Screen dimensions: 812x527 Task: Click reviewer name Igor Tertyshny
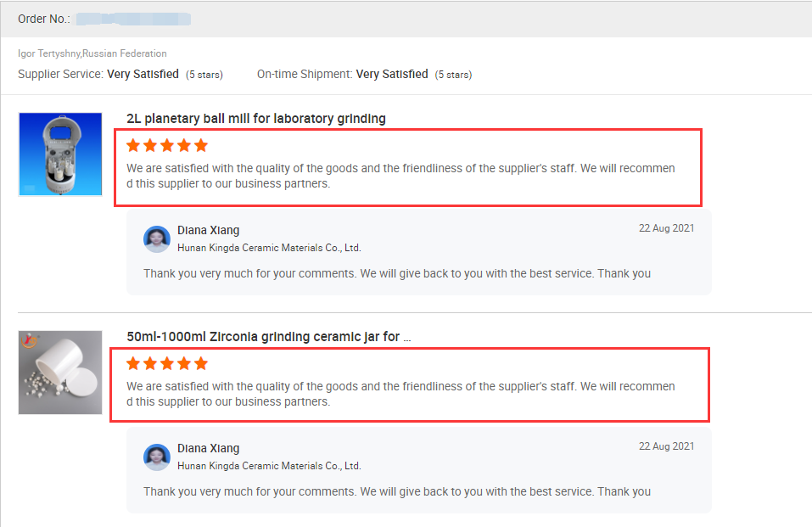[49, 53]
